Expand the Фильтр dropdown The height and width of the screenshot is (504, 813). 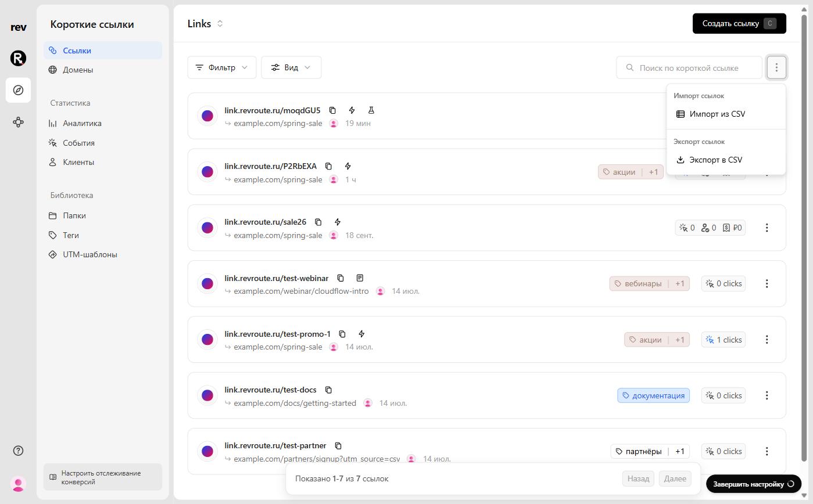[222, 67]
